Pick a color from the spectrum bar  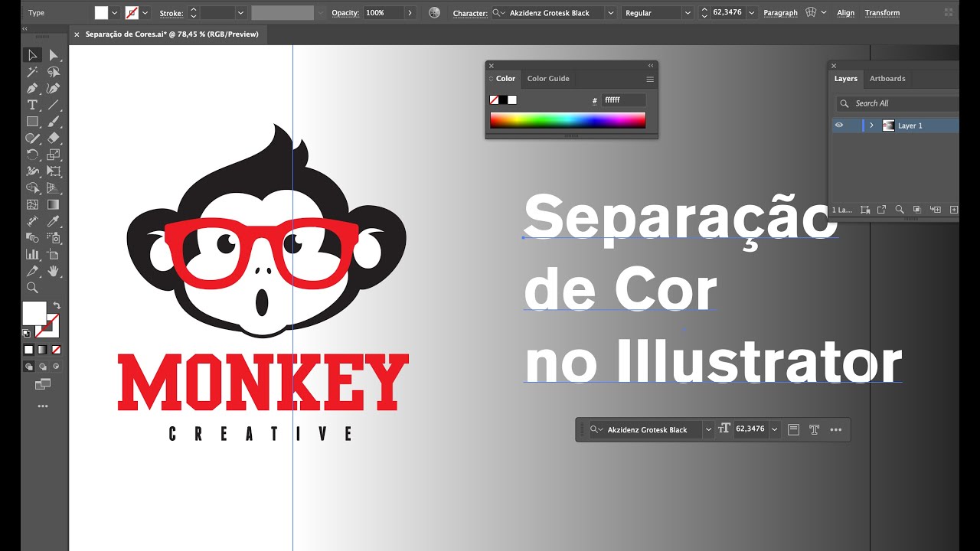tap(568, 120)
